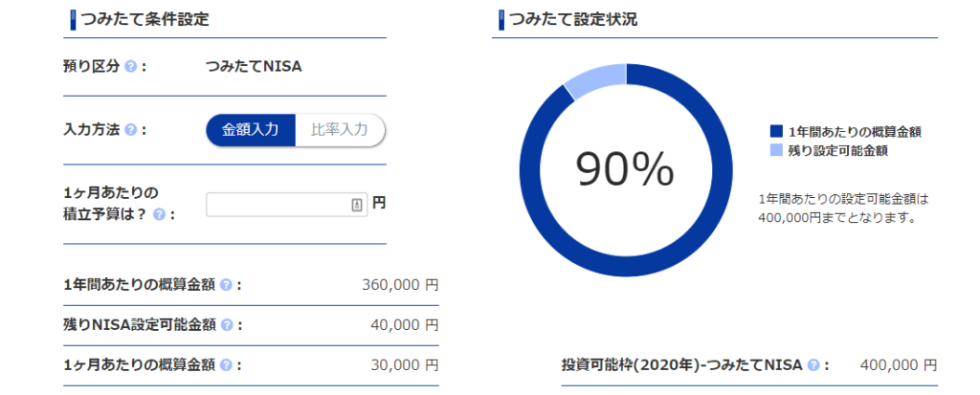980x395 pixels.
Task: Click the monthly budget yen input field
Action: [x=287, y=205]
